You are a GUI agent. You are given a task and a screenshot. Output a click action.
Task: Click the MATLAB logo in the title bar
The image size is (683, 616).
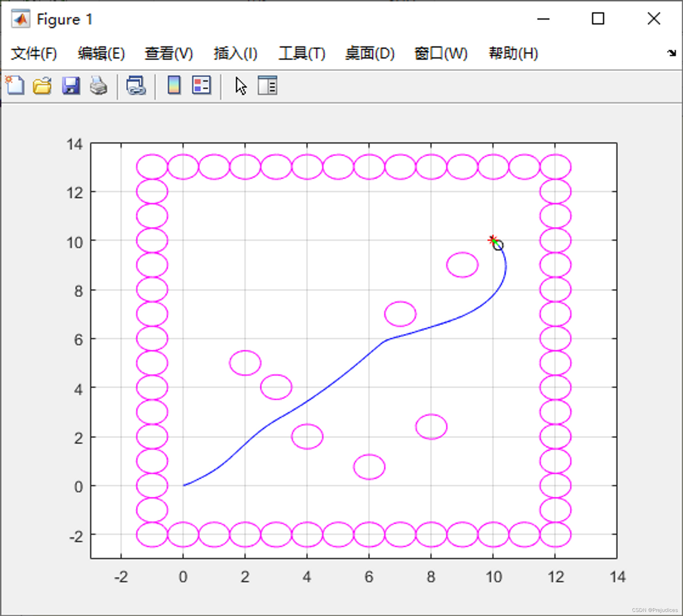20,19
